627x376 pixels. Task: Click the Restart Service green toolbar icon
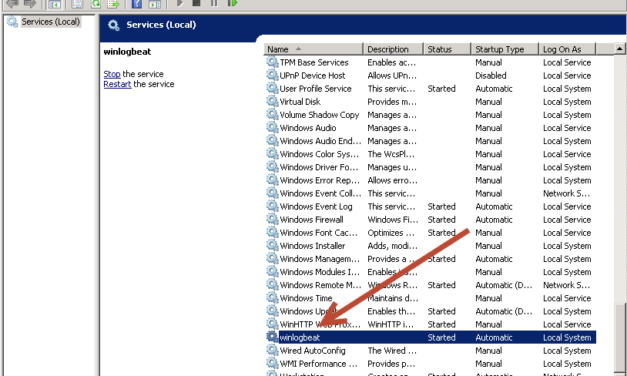click(x=232, y=3)
